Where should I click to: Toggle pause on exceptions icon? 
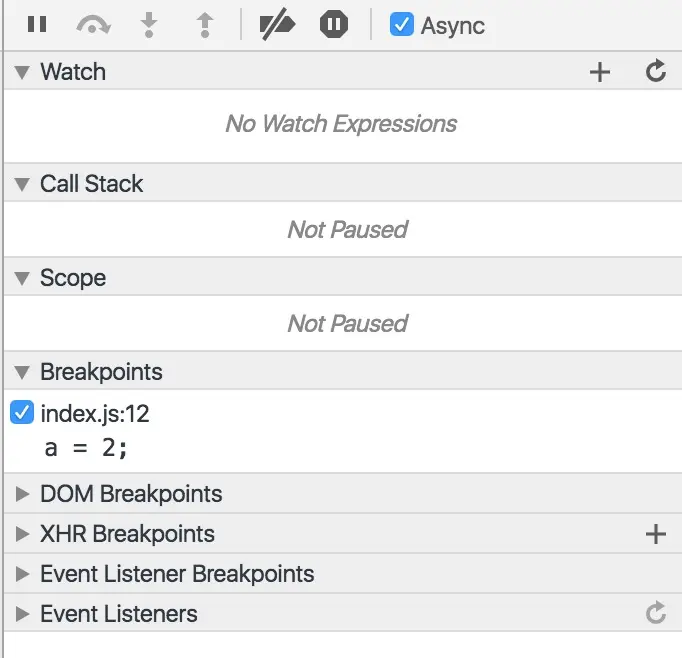pos(334,24)
